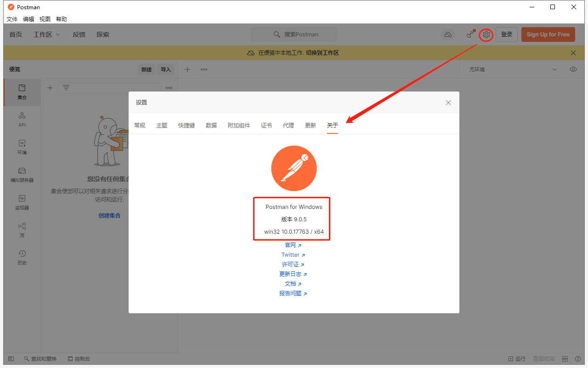Image resolution: width=588 pixels, height=368 pixels.
Task: Click the collections filter input field
Action: point(109,88)
